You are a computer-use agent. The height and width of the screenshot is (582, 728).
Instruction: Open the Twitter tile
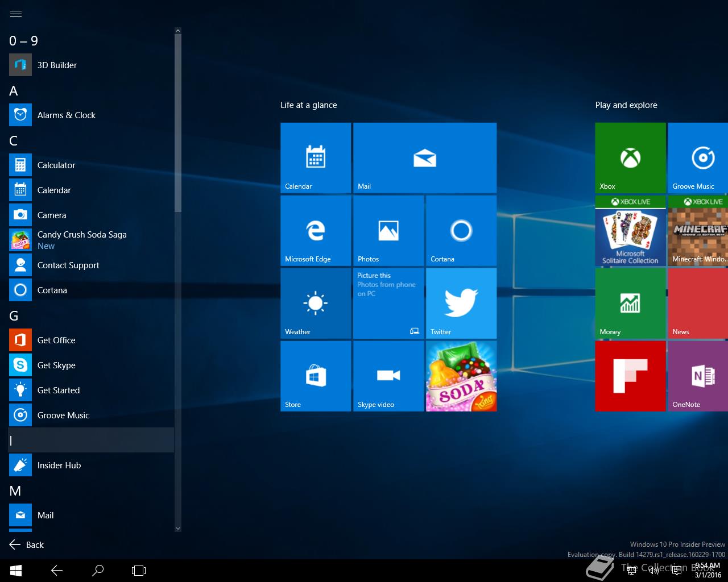click(461, 304)
